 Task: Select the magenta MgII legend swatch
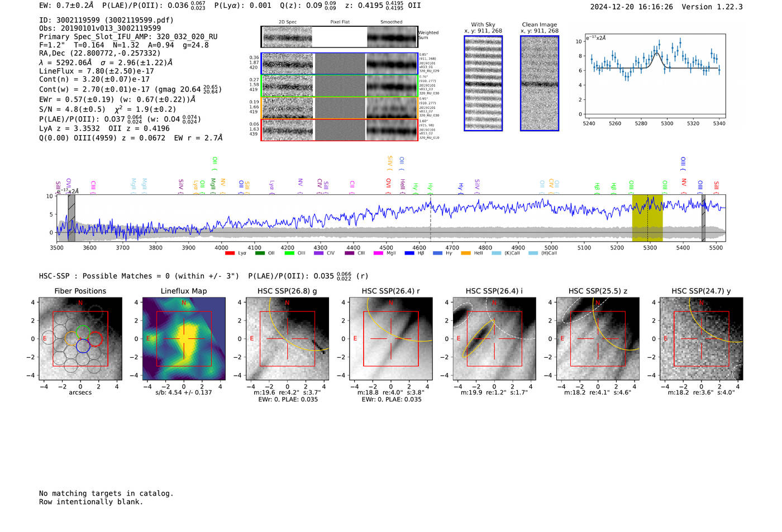pyautogui.click(x=378, y=253)
